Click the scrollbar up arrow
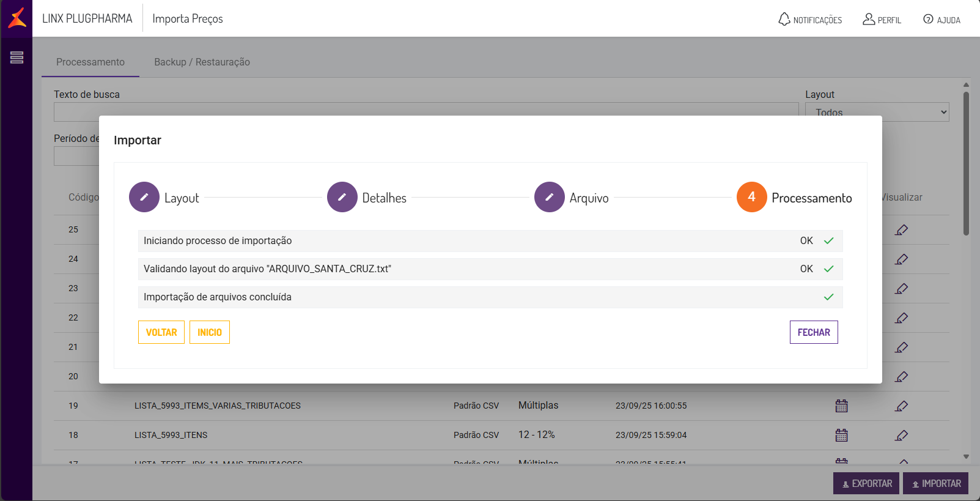The width and height of the screenshot is (980, 501). [x=966, y=85]
